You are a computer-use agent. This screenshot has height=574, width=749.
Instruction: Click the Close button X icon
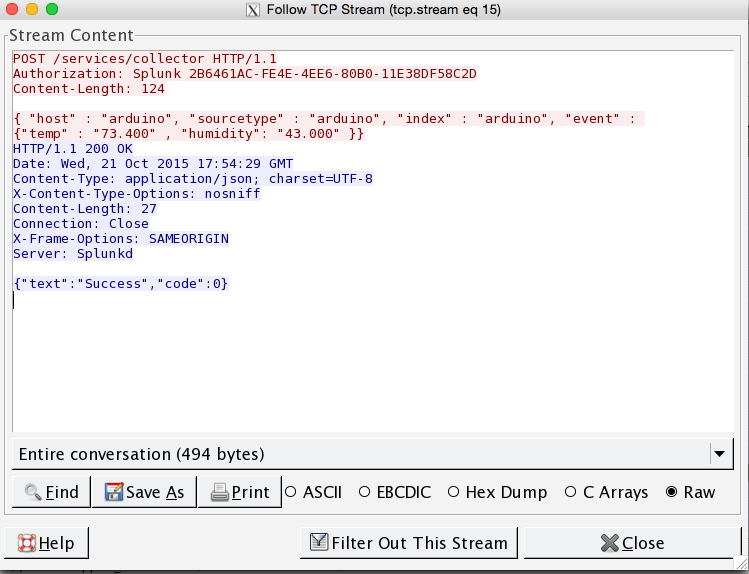point(610,543)
